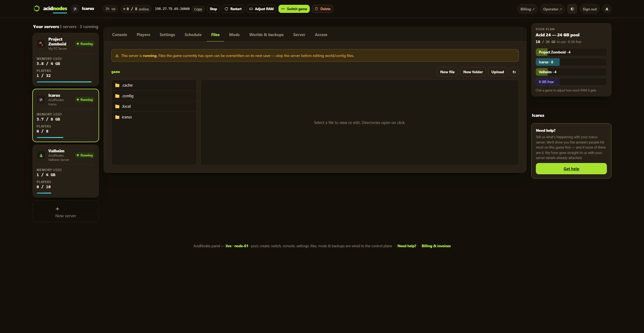This screenshot has height=333, width=644.
Task: Switch to the Console tab
Action: (120, 35)
